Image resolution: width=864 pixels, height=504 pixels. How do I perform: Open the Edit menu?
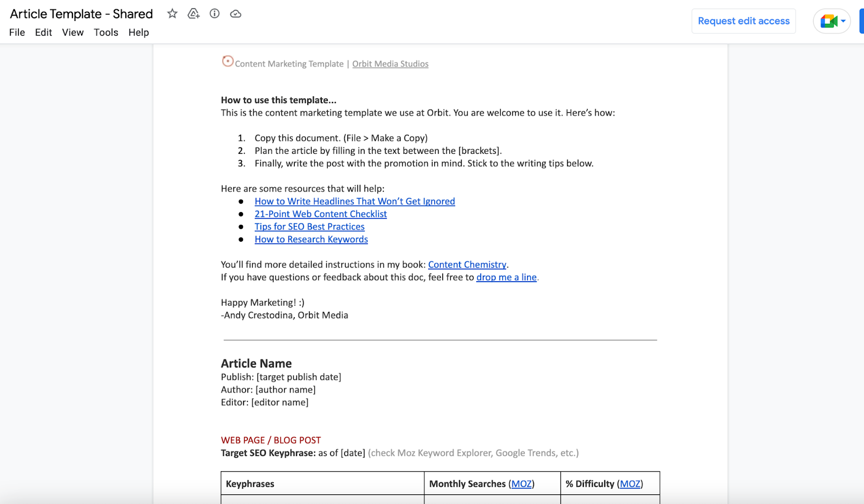43,32
